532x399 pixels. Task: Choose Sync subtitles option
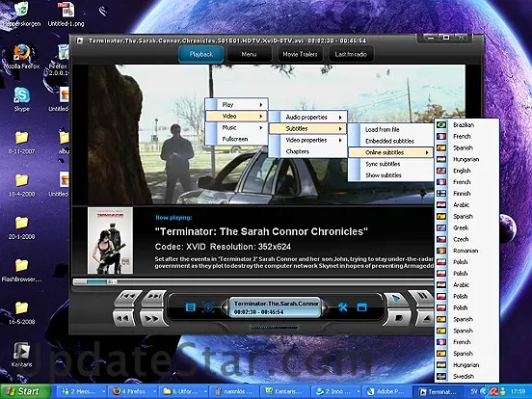tap(391, 164)
